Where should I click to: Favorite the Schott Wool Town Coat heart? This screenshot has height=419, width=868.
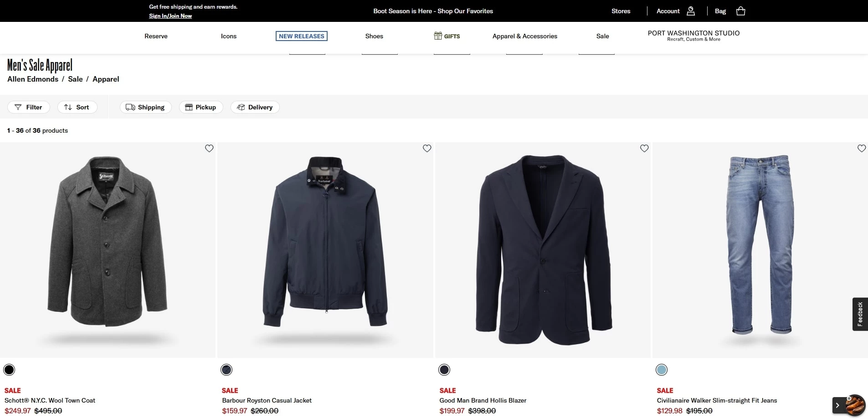point(209,148)
